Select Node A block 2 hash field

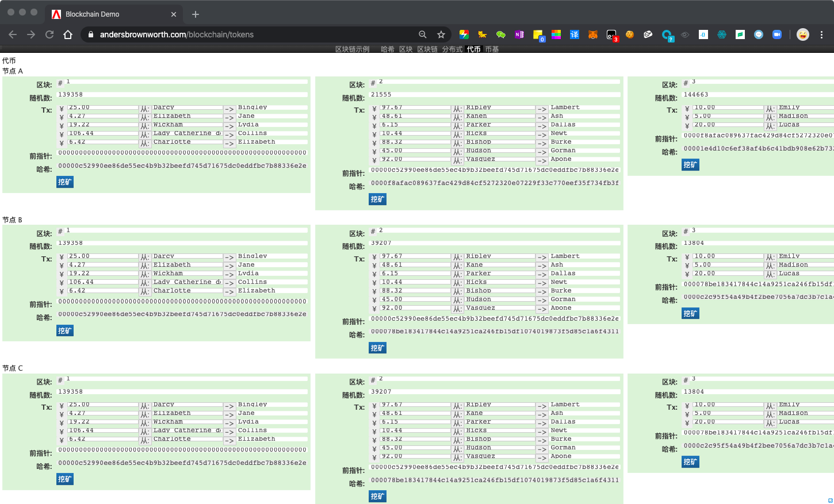(495, 183)
